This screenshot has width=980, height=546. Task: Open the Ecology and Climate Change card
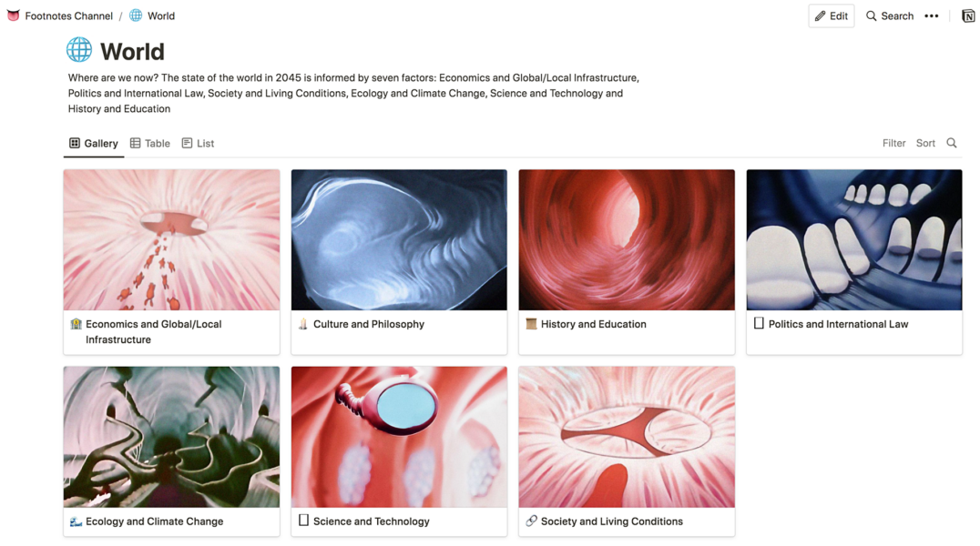[172, 451]
